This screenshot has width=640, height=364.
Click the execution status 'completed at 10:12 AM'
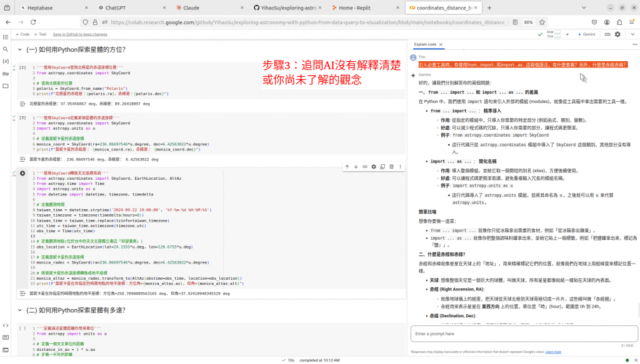click(319, 360)
